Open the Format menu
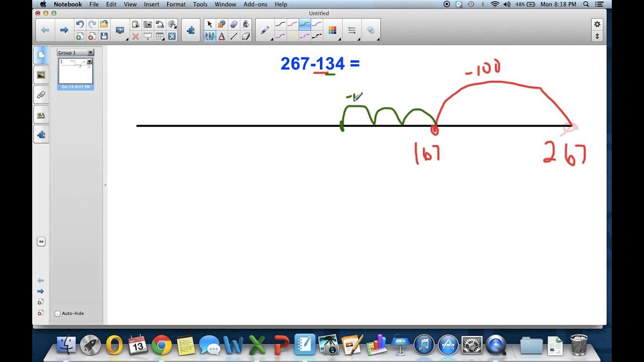 (176, 4)
